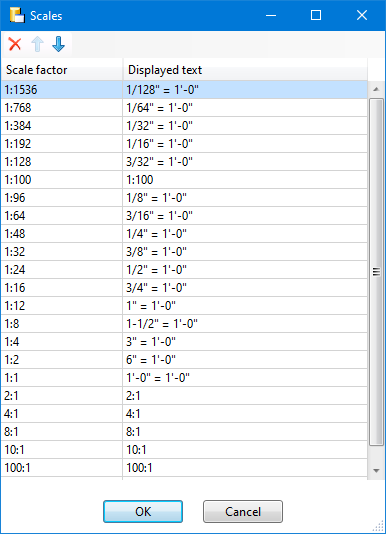
Task: Sort by the Scale factor column header
Action: pos(61,70)
